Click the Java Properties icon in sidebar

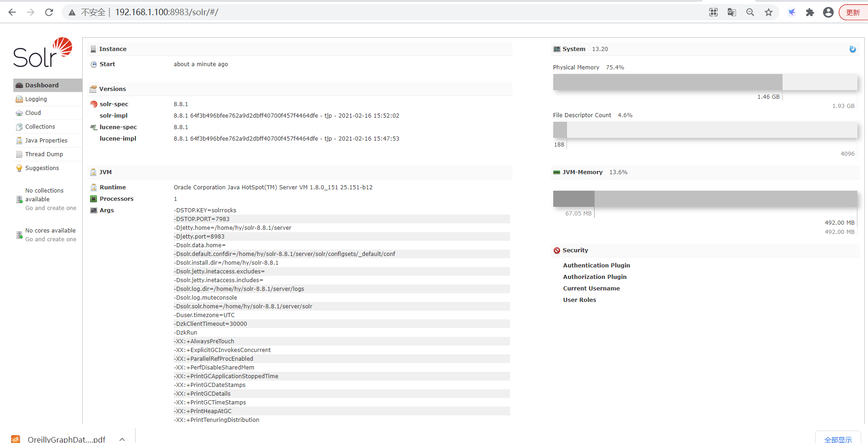pyautogui.click(x=19, y=141)
